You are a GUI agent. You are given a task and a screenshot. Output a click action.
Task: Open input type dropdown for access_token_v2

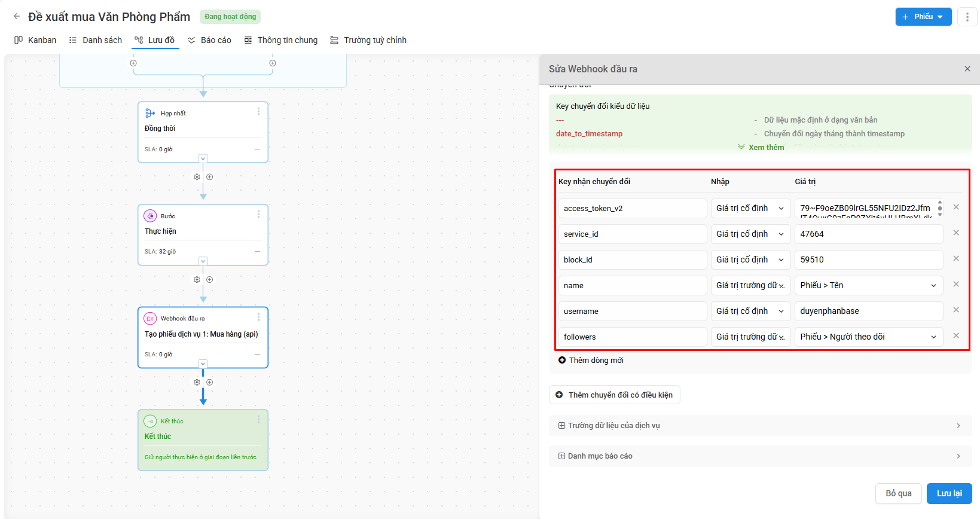(750, 208)
